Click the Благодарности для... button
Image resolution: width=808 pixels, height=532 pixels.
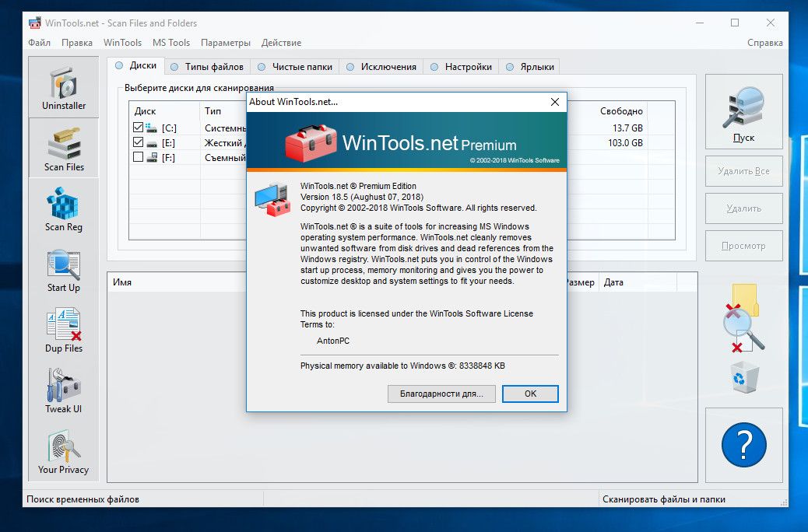pos(441,394)
